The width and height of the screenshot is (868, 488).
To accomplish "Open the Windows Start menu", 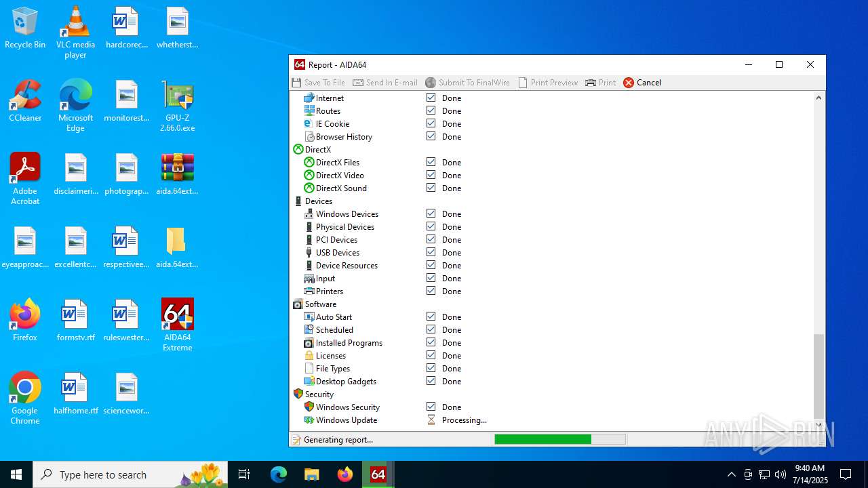I will click(x=16, y=474).
